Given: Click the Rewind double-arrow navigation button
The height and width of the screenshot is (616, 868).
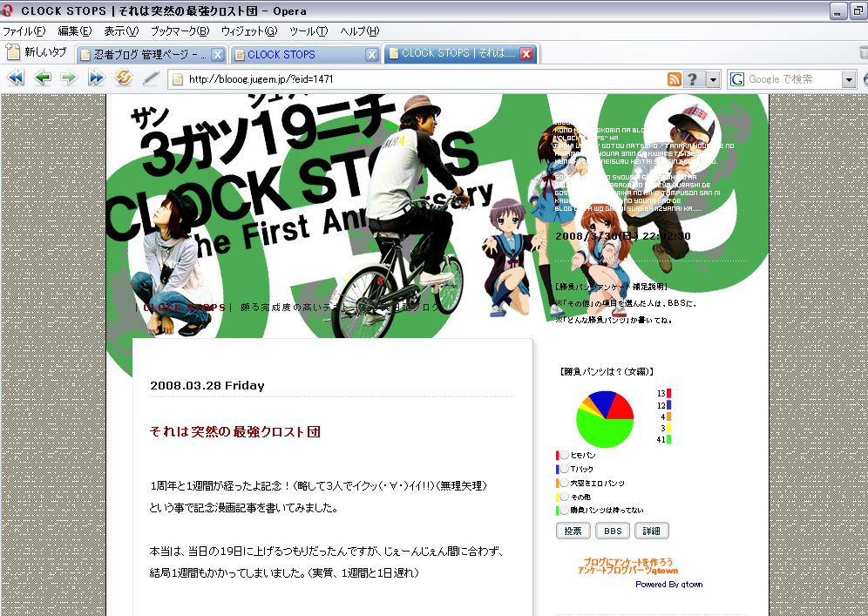Looking at the screenshot, I should point(16,78).
